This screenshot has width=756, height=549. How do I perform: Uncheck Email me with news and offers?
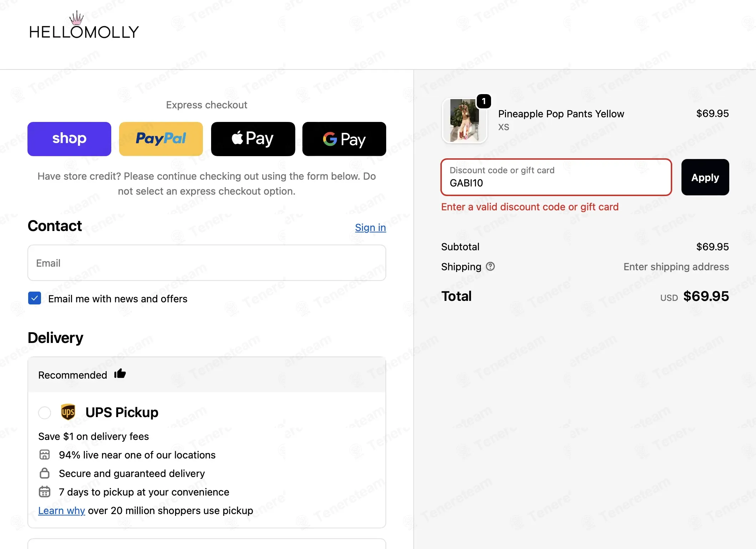35,298
